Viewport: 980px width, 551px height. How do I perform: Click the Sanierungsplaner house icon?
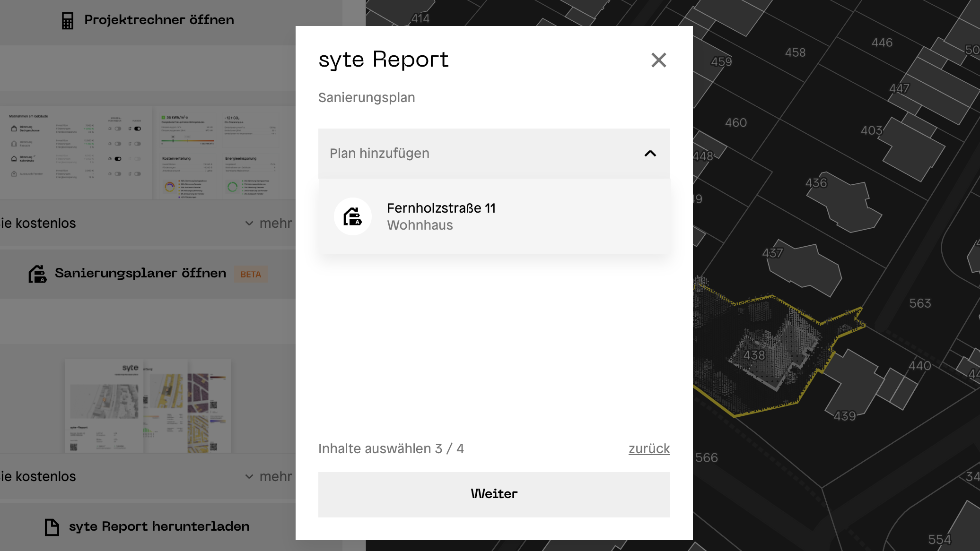coord(37,274)
